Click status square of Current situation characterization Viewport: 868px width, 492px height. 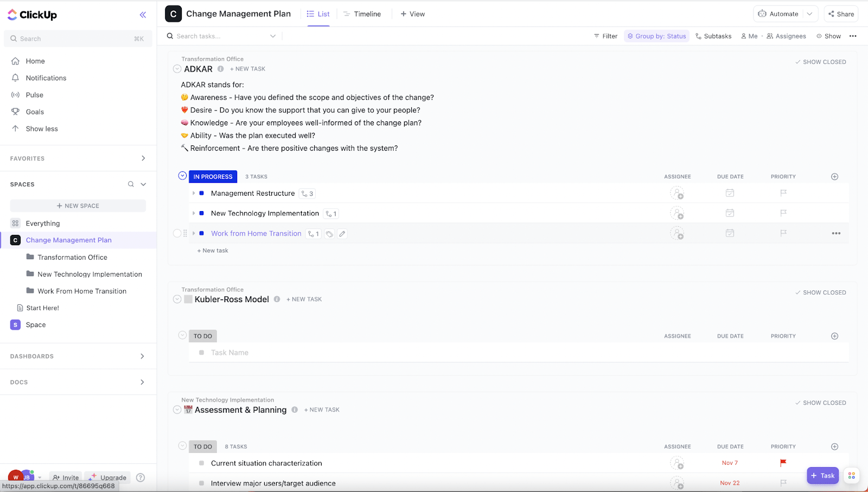tap(202, 463)
